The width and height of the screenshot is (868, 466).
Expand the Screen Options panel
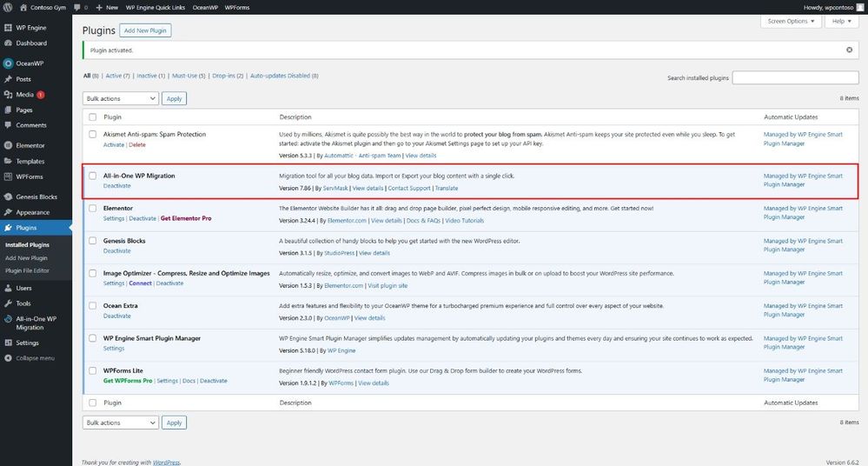[791, 21]
